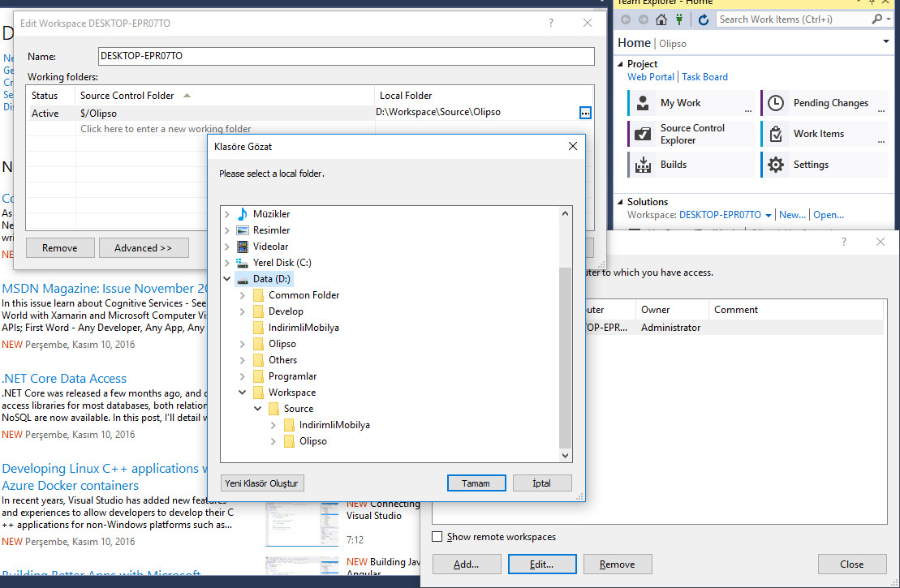Click the Team Explorer forward arrow
900x588 pixels.
(644, 19)
